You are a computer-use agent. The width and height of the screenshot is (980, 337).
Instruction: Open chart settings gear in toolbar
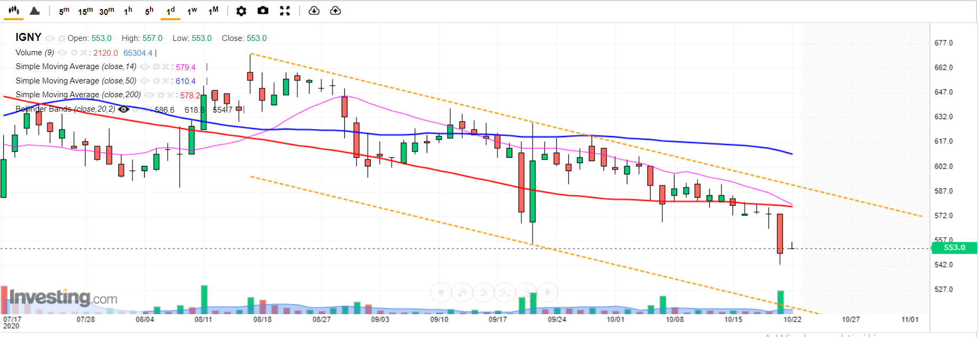point(241,11)
